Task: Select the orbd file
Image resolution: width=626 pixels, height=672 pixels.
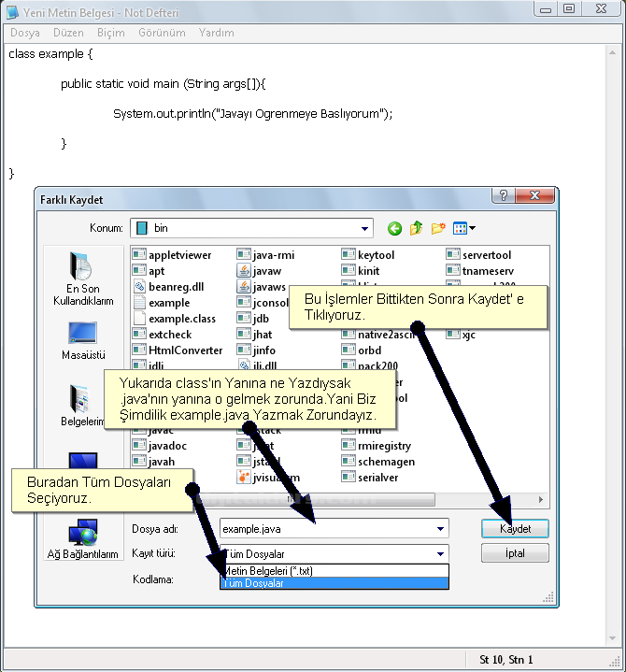Action: pos(362,350)
